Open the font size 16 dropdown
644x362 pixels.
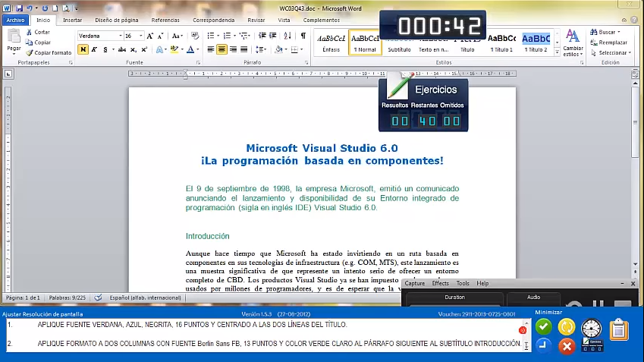pyautogui.click(x=141, y=36)
